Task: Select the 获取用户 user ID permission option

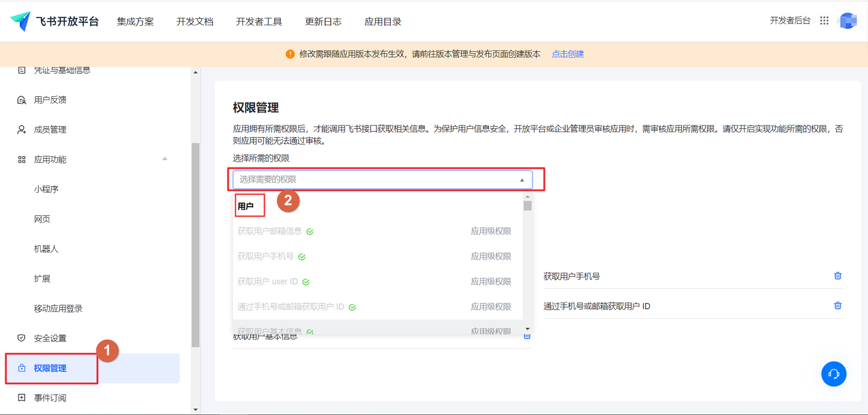Action: coord(377,281)
